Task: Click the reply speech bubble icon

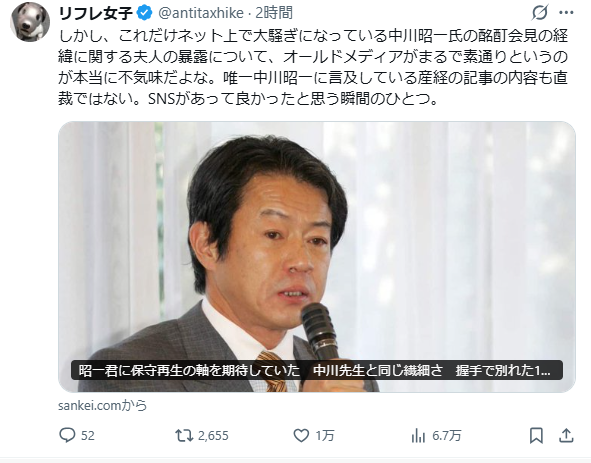Action: click(67, 435)
